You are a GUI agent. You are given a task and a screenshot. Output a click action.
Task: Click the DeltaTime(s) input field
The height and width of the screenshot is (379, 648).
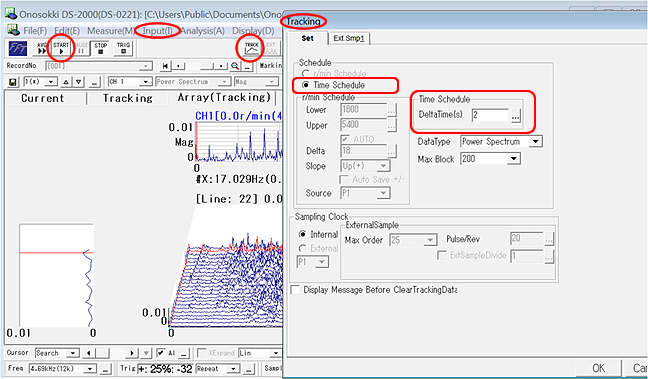pos(490,115)
